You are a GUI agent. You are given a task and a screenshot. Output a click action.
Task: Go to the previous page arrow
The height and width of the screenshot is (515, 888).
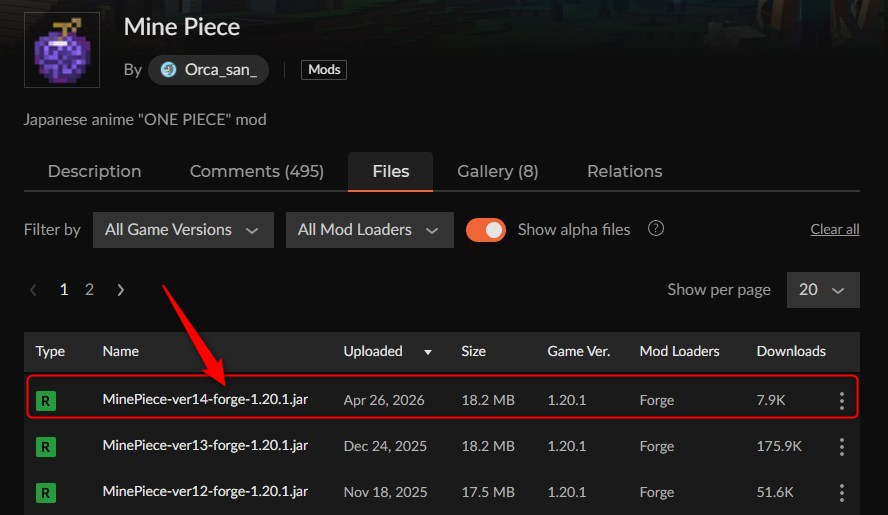[33, 290]
